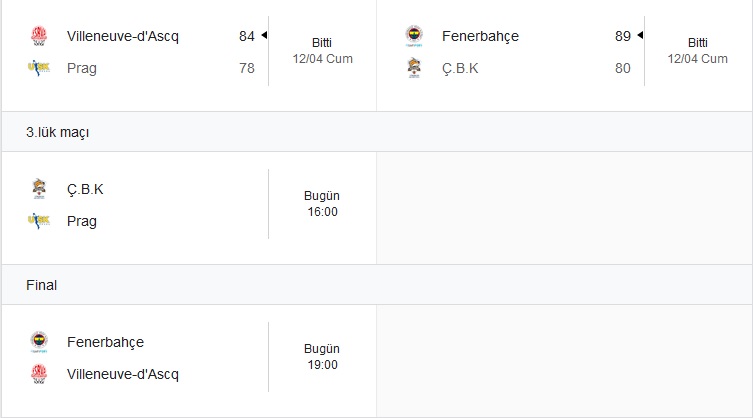Click Fenerbahçe's score of 89

(x=623, y=36)
